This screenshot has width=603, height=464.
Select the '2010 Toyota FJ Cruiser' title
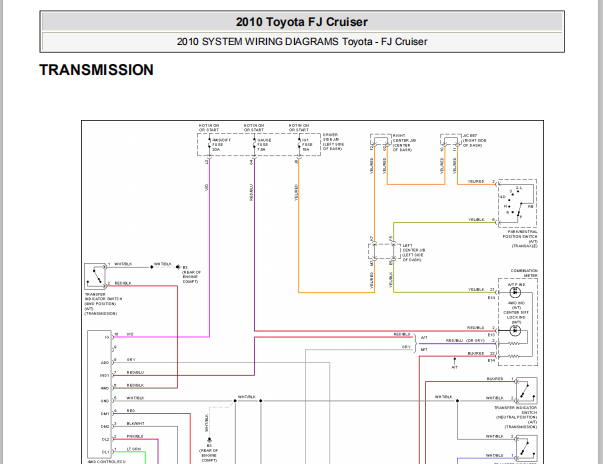[302, 22]
